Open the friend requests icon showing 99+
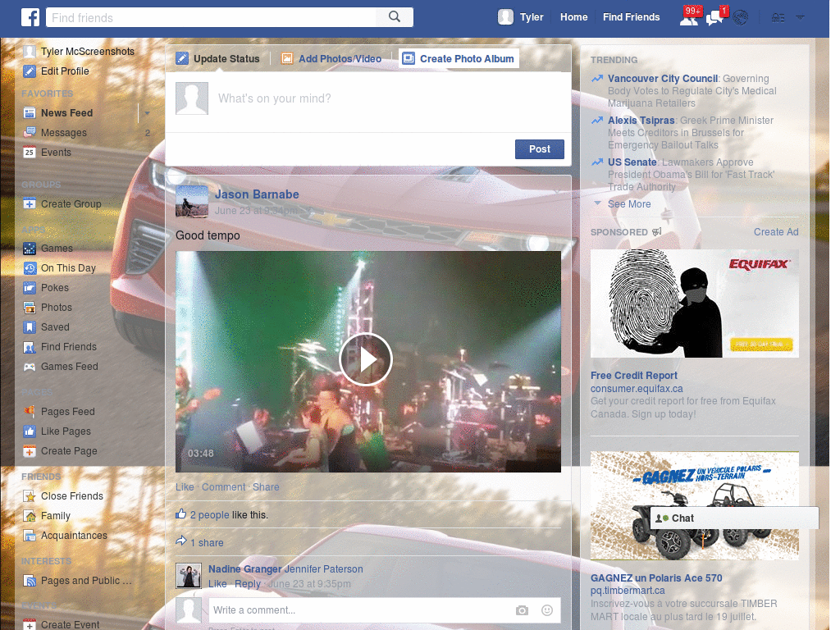This screenshot has width=840, height=630. [689, 16]
